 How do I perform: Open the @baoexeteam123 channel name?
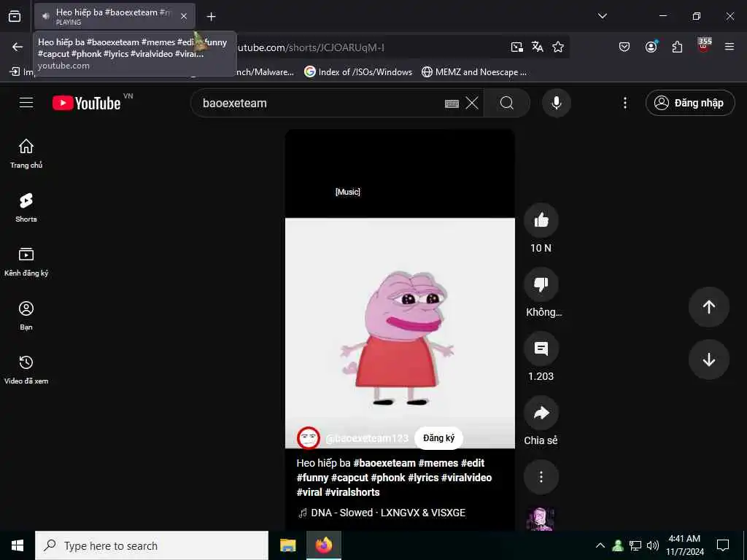(367, 438)
